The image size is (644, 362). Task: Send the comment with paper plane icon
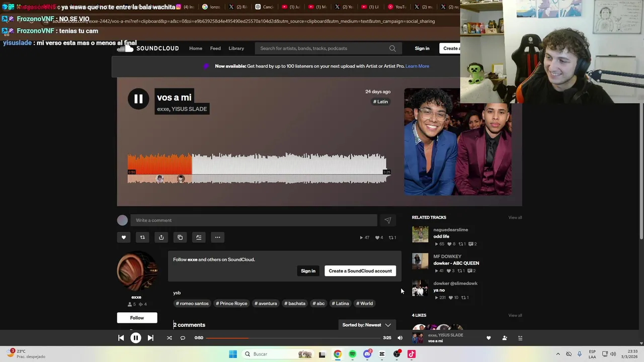pyautogui.click(x=388, y=220)
